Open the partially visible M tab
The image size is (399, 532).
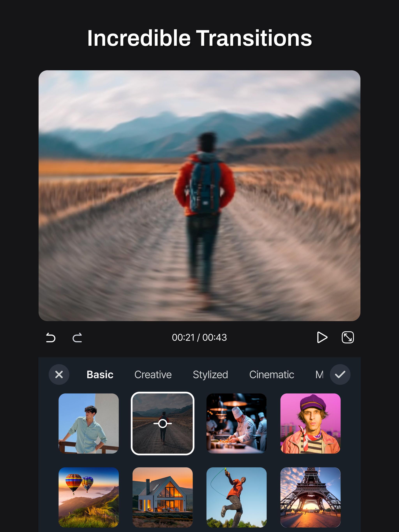pyautogui.click(x=319, y=374)
